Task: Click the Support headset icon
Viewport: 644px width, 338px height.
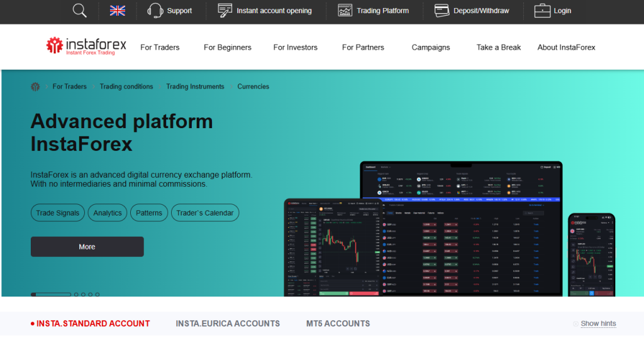Action: pos(155,10)
